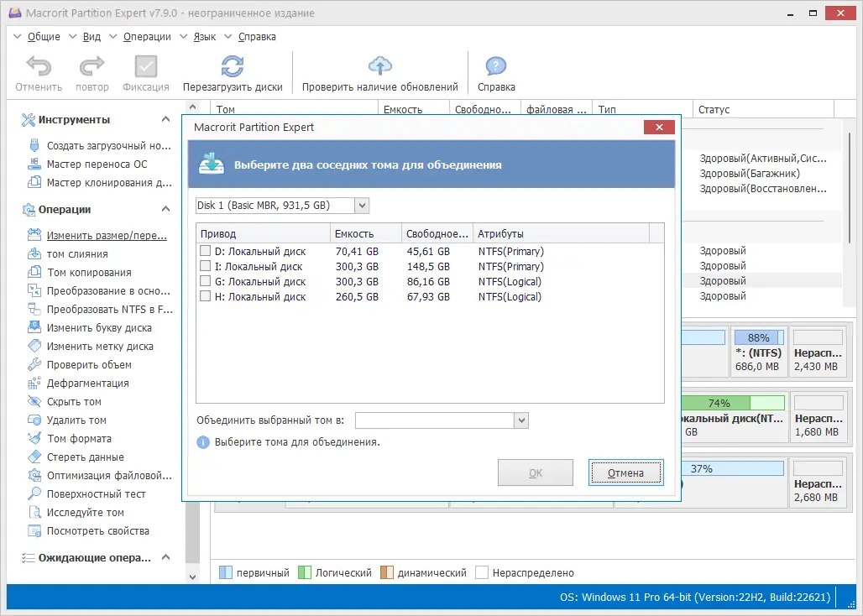
Task: Click the динамический legend color swatch
Action: coord(387,572)
